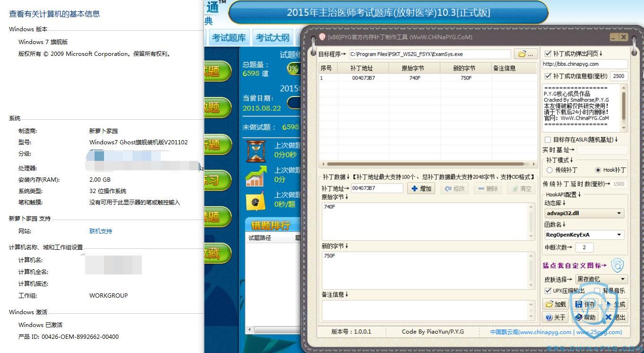Click the 补丁地址 input field
Image resolution: width=644 pixels, height=353 pixels.
point(377,188)
